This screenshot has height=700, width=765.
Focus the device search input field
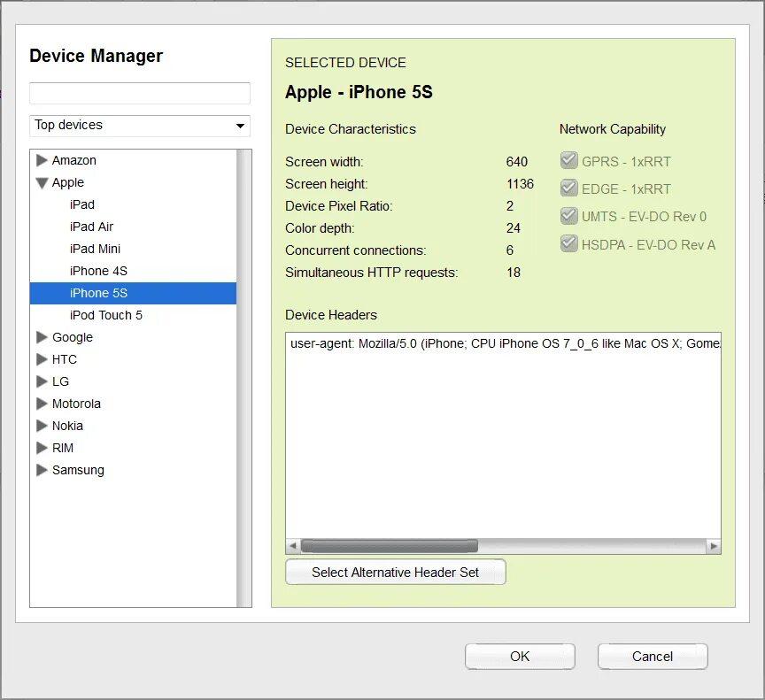pyautogui.click(x=140, y=93)
